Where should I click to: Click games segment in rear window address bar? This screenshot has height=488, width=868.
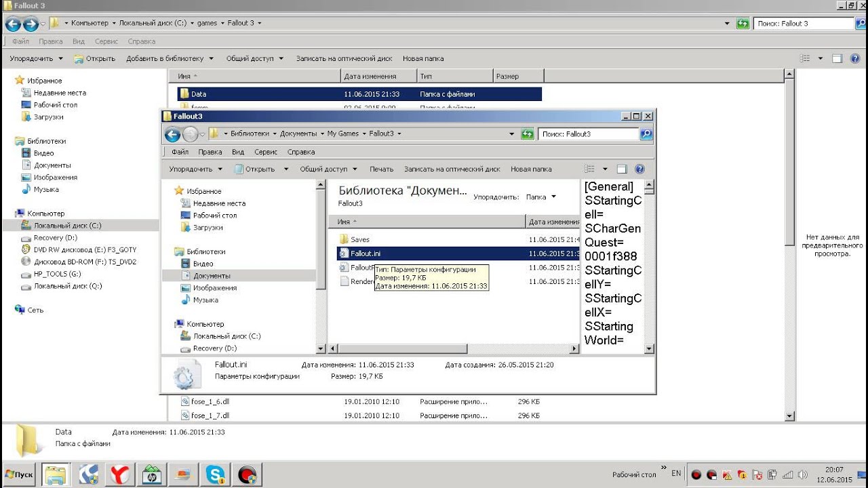pos(207,23)
